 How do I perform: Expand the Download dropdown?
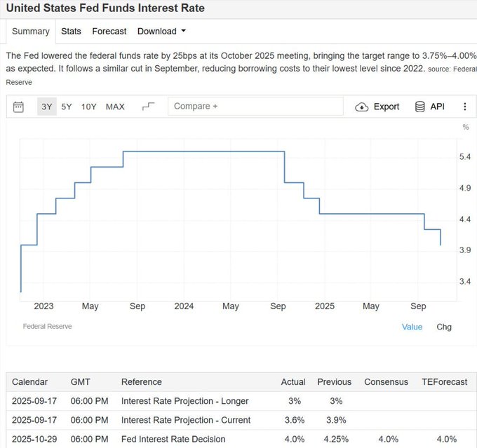click(161, 31)
